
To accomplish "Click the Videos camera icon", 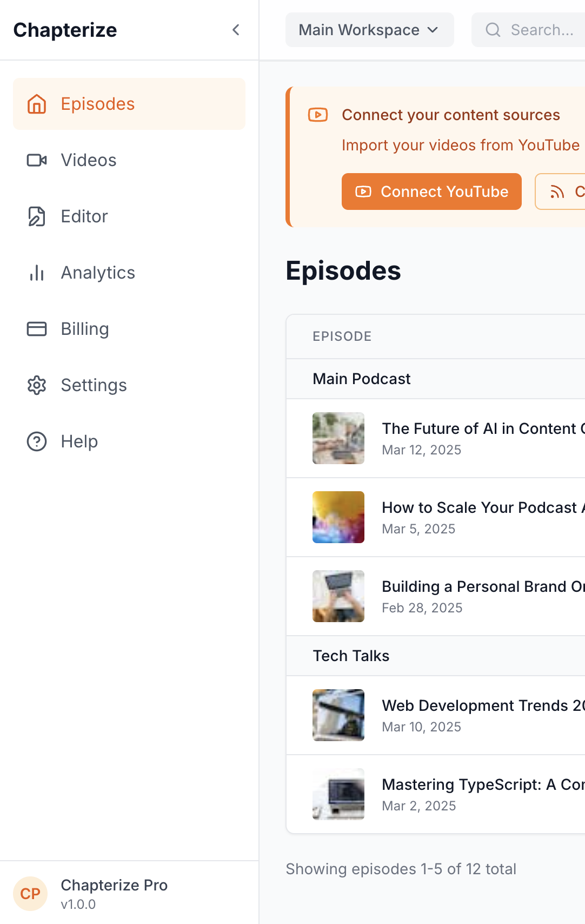I will (x=37, y=160).
